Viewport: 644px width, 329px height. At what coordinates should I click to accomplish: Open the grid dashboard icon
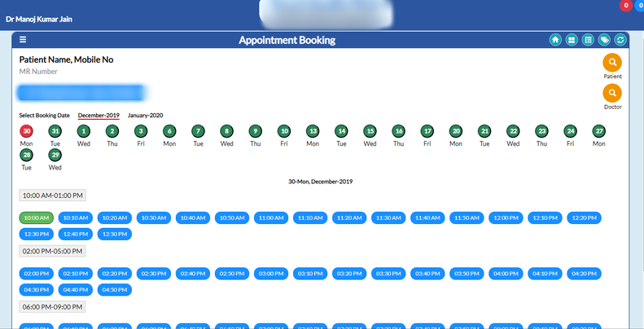click(x=571, y=40)
